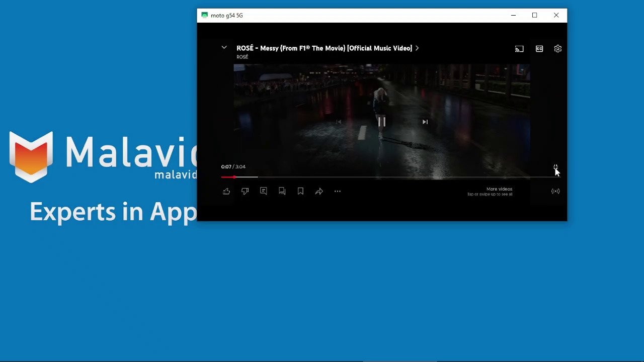Save the video with bookmark icon
Viewport: 644px width, 362px height.
(x=300, y=191)
